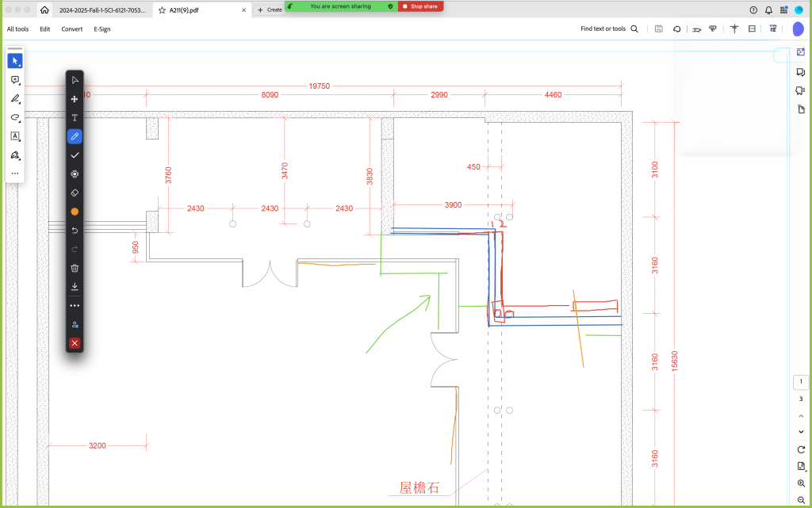Toggle the blue pen draw tool

click(75, 136)
